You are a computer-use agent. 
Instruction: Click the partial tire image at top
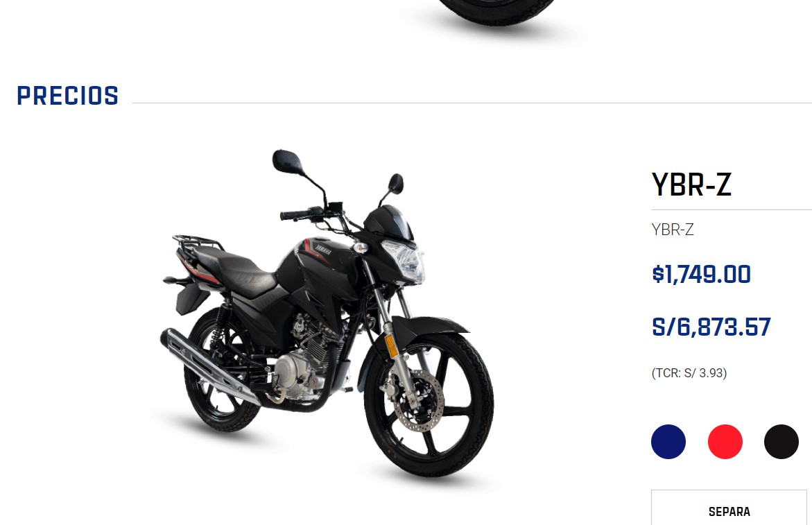(496, 11)
